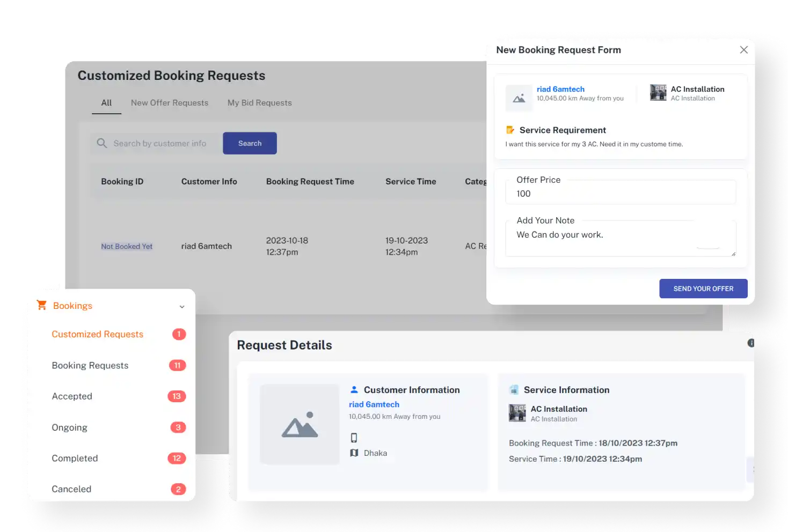
Task: Select the All tab
Action: click(106, 103)
